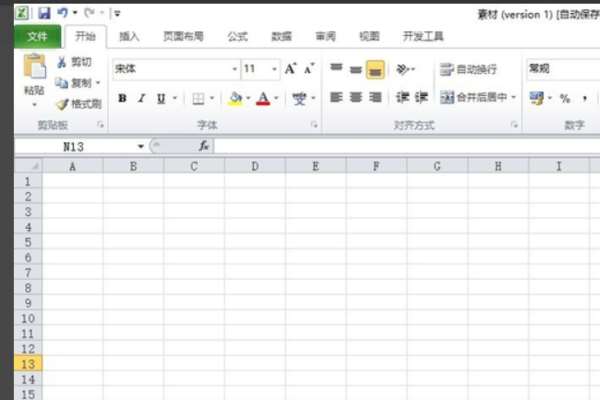Open the font name dropdown arrow
This screenshot has height=400, width=600.
(x=235, y=69)
